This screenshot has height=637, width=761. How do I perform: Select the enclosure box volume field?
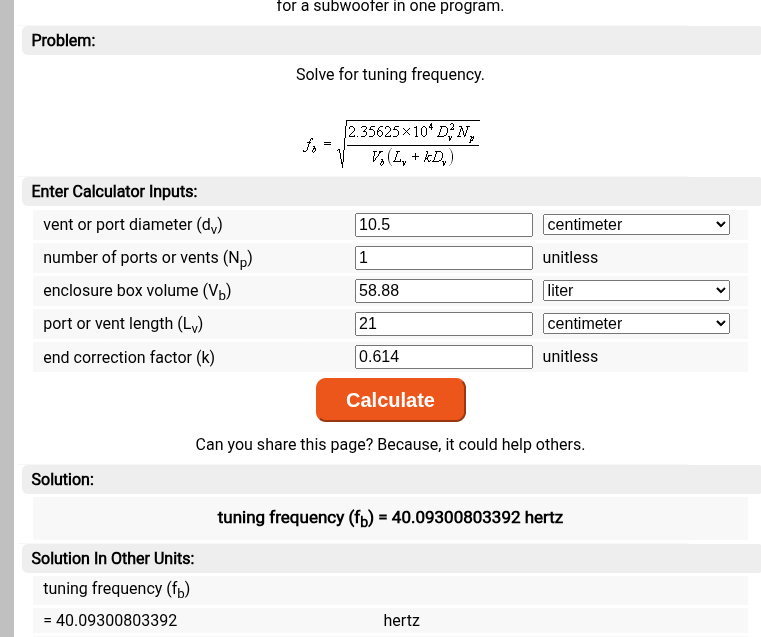point(443,291)
